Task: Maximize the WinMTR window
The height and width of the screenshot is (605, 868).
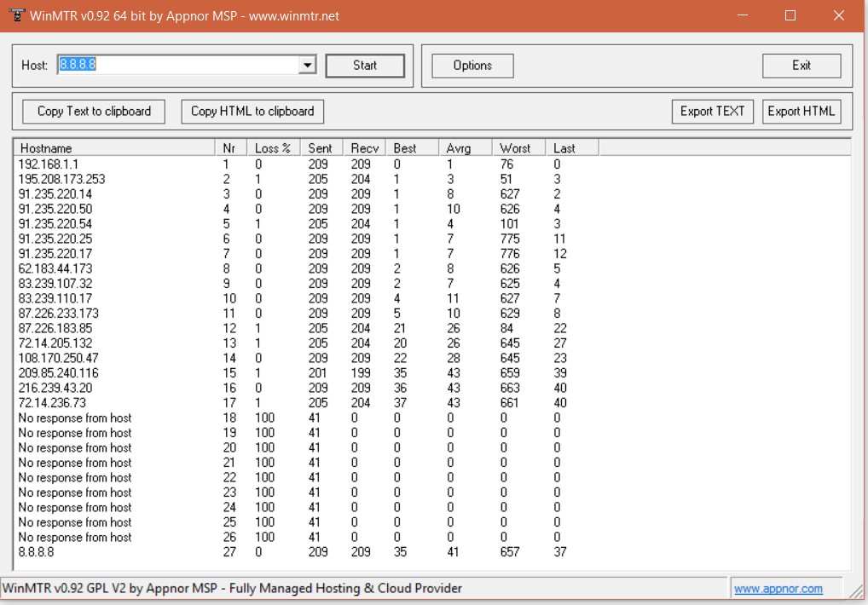Action: click(x=790, y=15)
